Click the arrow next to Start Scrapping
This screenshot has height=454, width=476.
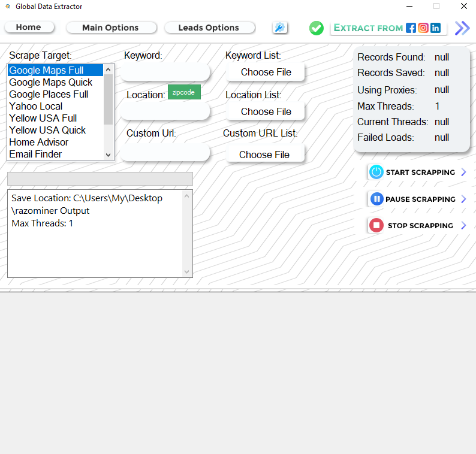pos(463,172)
